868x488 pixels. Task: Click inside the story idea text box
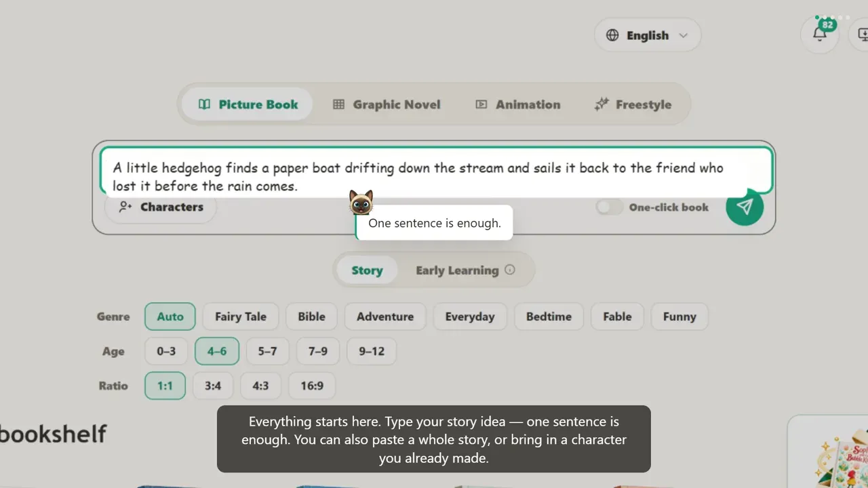coord(436,170)
